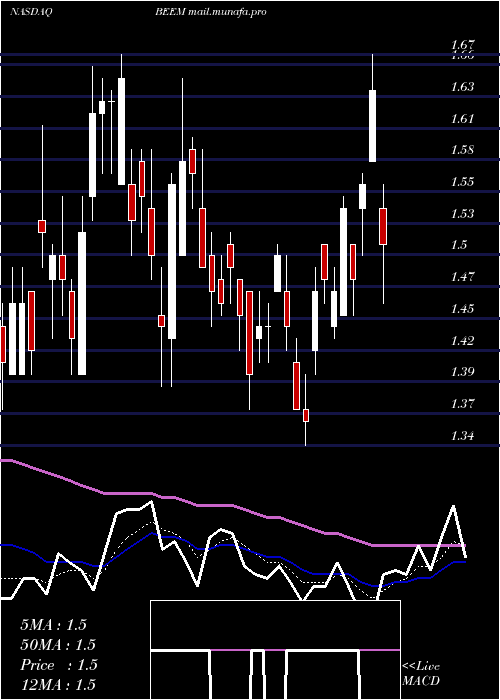The width and height of the screenshot is (500, 700).
Task: Click the BEEM mail.munafa.pro title text
Action: 211,12
